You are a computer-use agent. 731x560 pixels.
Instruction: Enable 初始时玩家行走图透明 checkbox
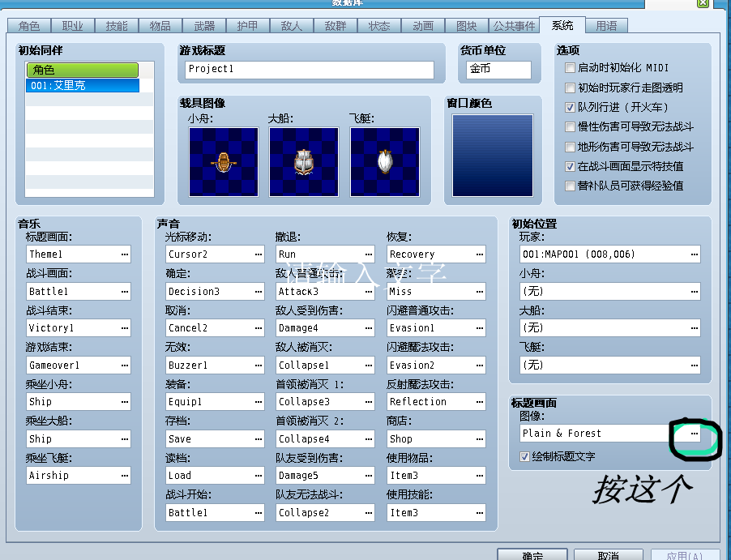click(x=570, y=88)
